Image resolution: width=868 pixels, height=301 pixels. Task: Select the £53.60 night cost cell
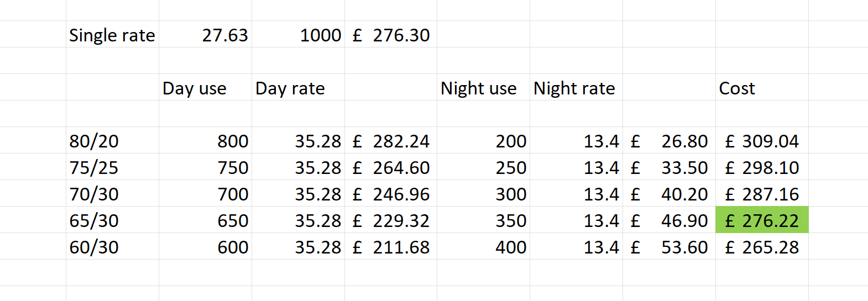click(670, 247)
